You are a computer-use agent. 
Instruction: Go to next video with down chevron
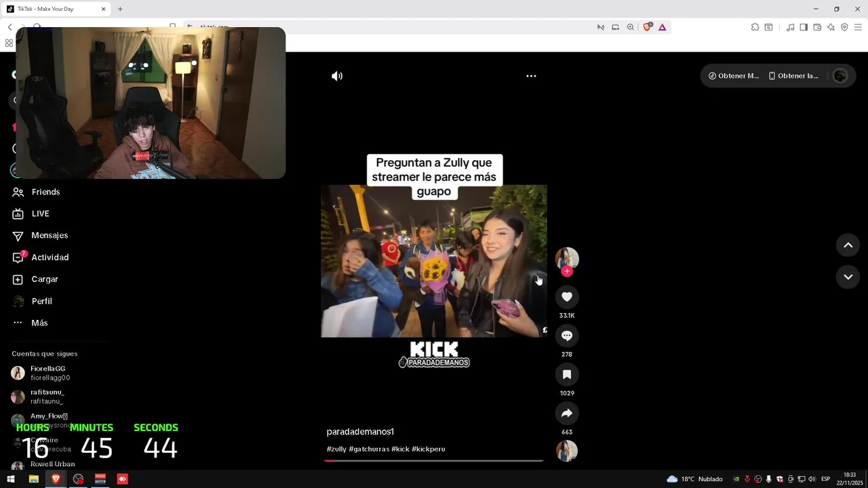pyautogui.click(x=848, y=277)
